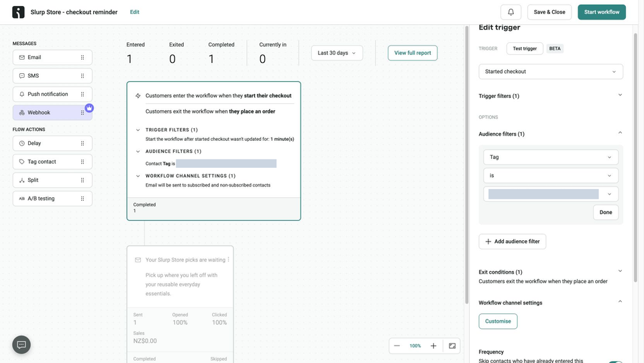Toggle the Frequency skip contacts switch
The image size is (644, 363).
[x=616, y=362]
